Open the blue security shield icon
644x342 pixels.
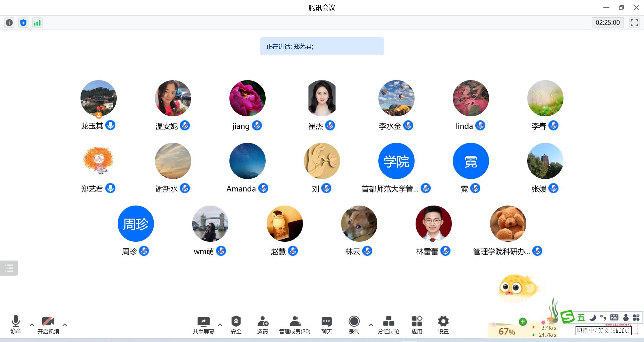point(23,22)
